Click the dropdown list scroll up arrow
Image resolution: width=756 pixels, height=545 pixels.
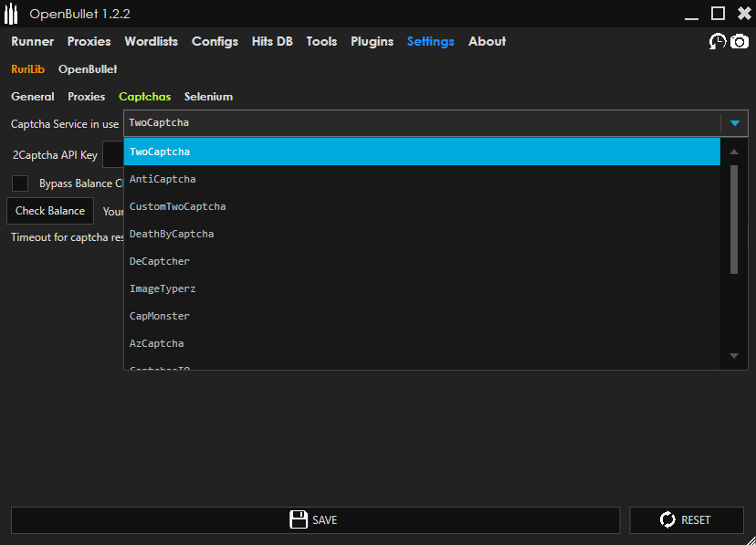pos(734,152)
